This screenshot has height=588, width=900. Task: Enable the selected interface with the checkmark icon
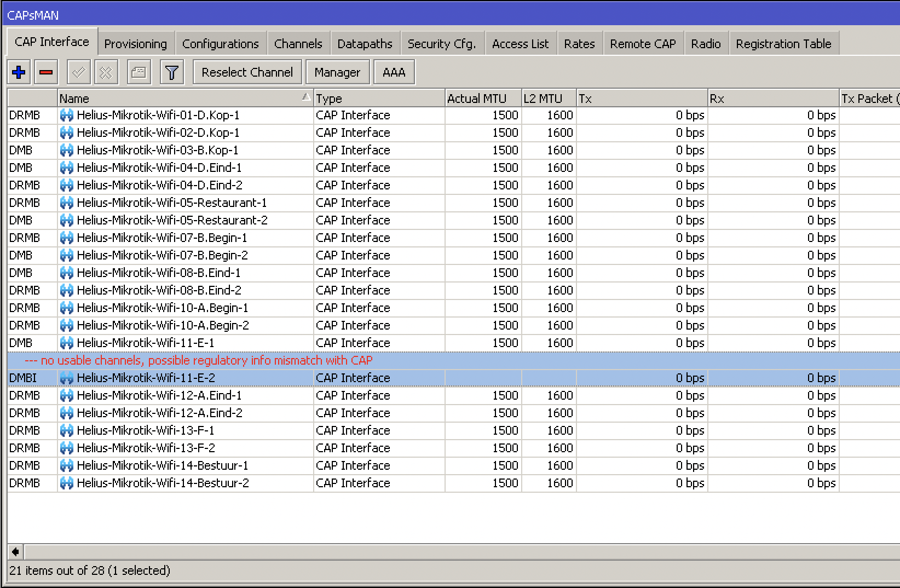coord(78,72)
